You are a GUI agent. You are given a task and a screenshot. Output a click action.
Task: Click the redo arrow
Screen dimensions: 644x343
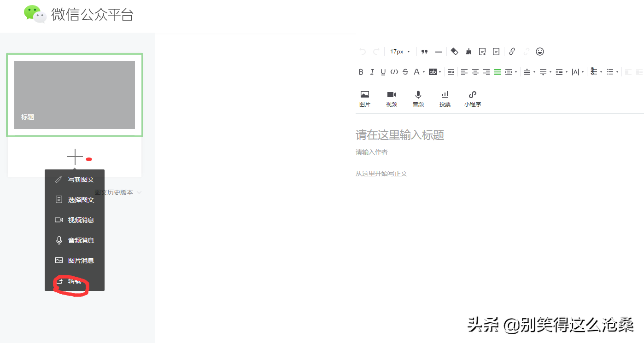[x=376, y=52]
